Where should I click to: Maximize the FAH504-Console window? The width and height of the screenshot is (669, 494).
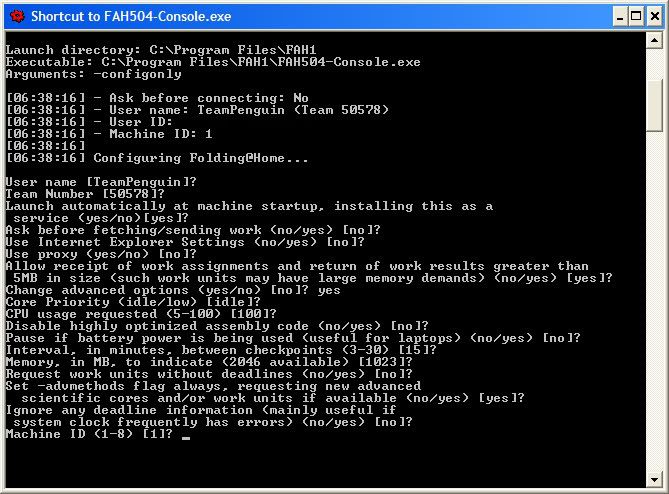(636, 17)
